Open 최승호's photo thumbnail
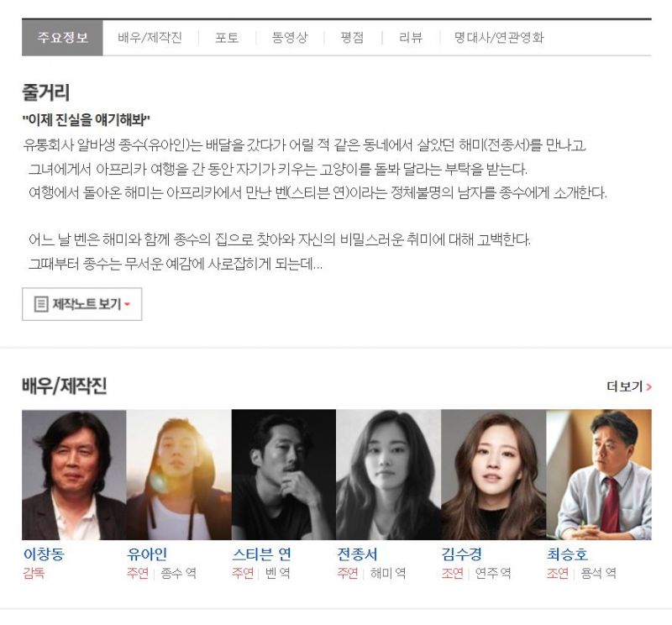This screenshot has height=625, width=672. [599, 475]
